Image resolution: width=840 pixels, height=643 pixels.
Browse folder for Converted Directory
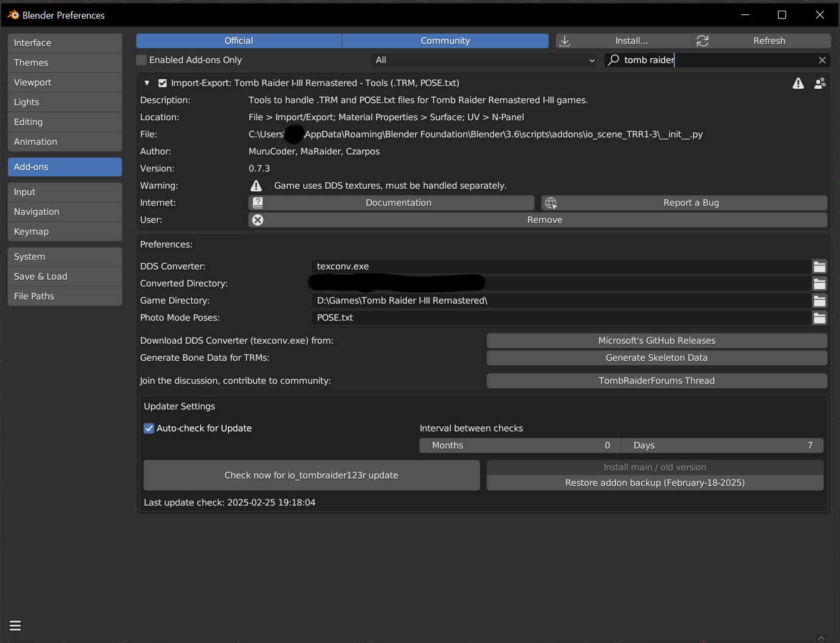point(820,283)
